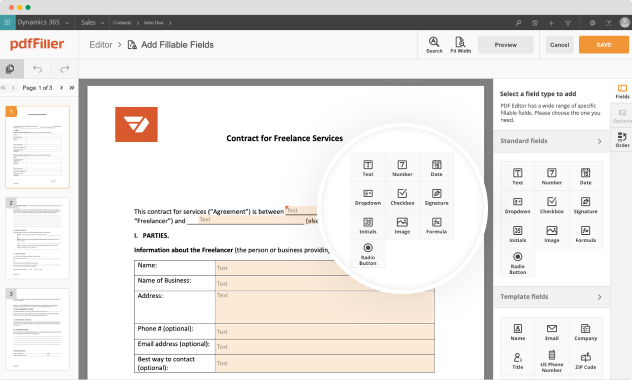632x380 pixels.
Task: Click the Search tool in top toolbar
Action: [434, 45]
